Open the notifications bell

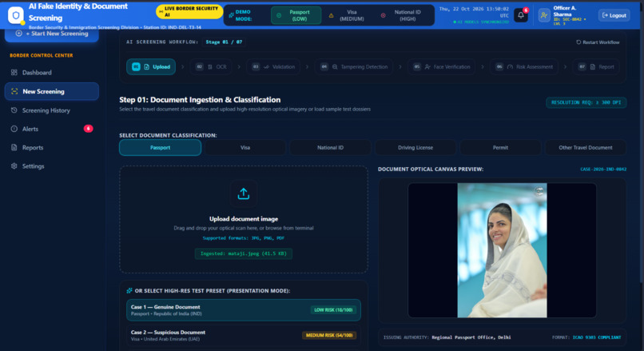pos(521,15)
